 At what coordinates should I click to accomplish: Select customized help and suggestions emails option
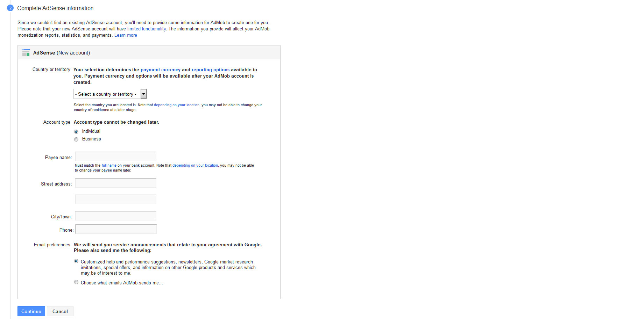pyautogui.click(x=76, y=261)
